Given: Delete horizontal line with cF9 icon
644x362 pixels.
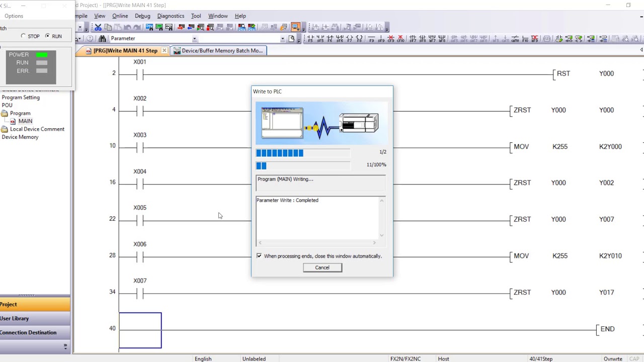Looking at the screenshot, I should point(390,38).
